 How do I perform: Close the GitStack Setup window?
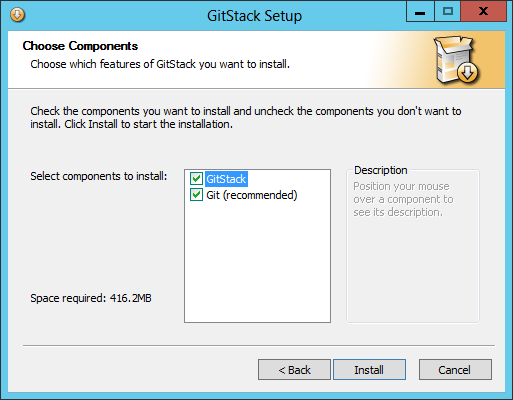[x=483, y=12]
